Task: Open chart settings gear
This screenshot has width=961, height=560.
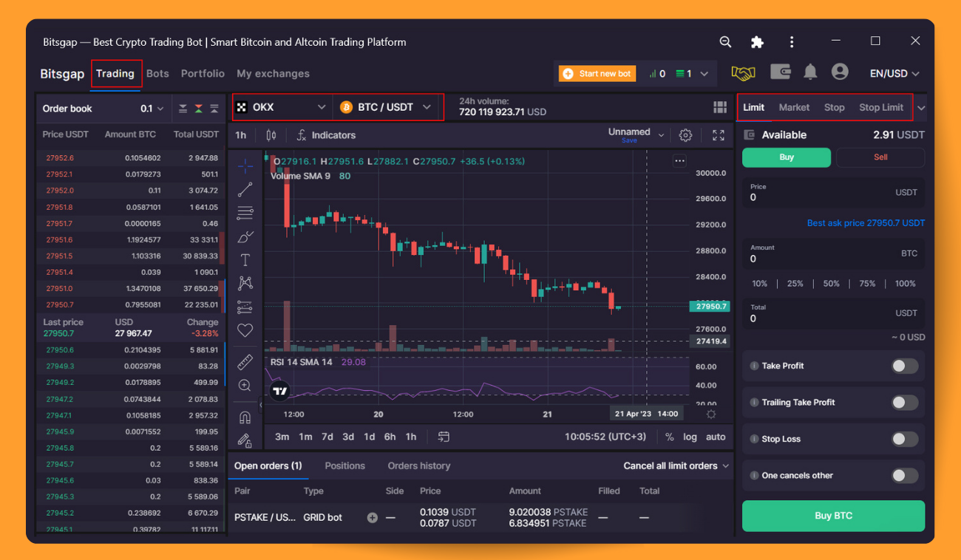Action: tap(685, 135)
